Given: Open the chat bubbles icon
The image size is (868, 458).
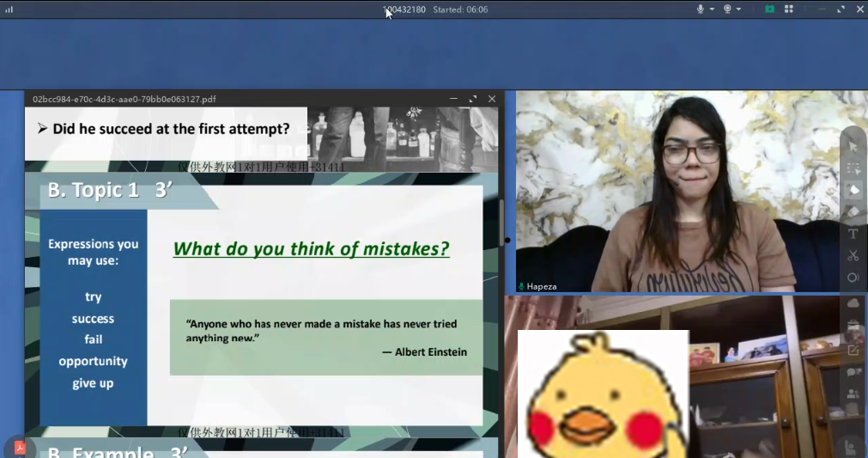Looking at the screenshot, I should [853, 373].
